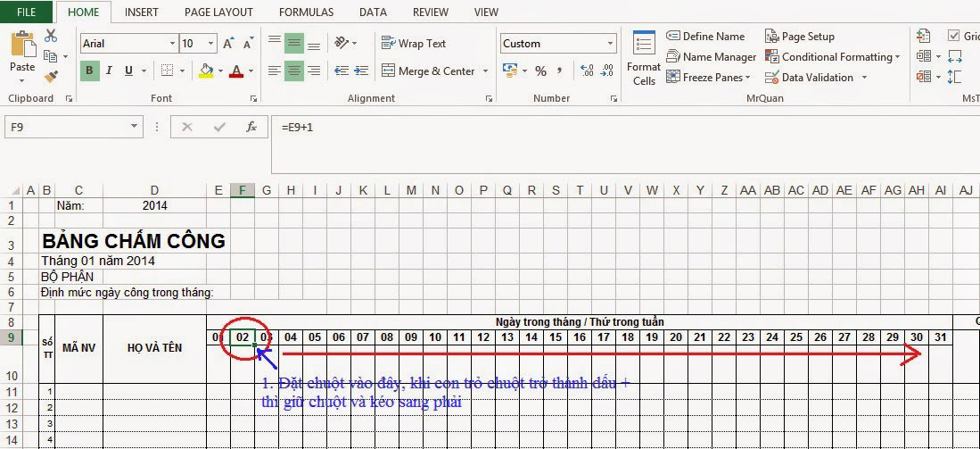The width and height of the screenshot is (980, 449).
Task: Open Number dialog launcher
Action: click(x=614, y=98)
